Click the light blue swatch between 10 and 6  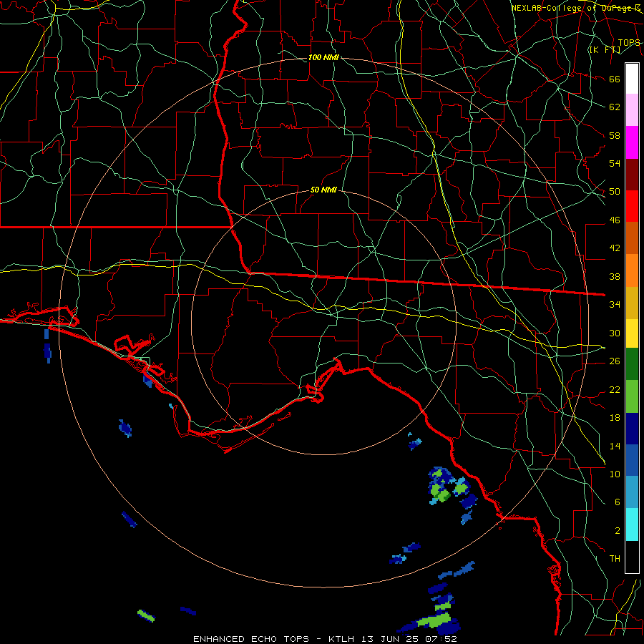tap(632, 492)
